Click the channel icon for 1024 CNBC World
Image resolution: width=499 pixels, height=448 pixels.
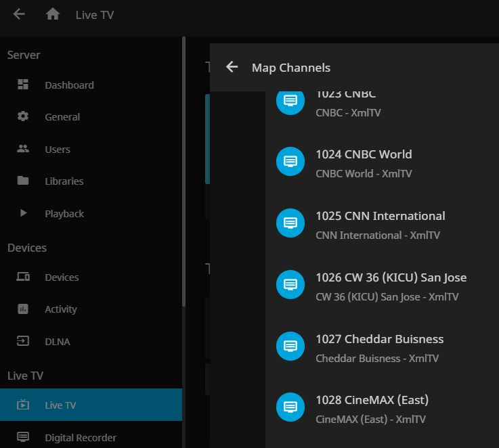[290, 161]
